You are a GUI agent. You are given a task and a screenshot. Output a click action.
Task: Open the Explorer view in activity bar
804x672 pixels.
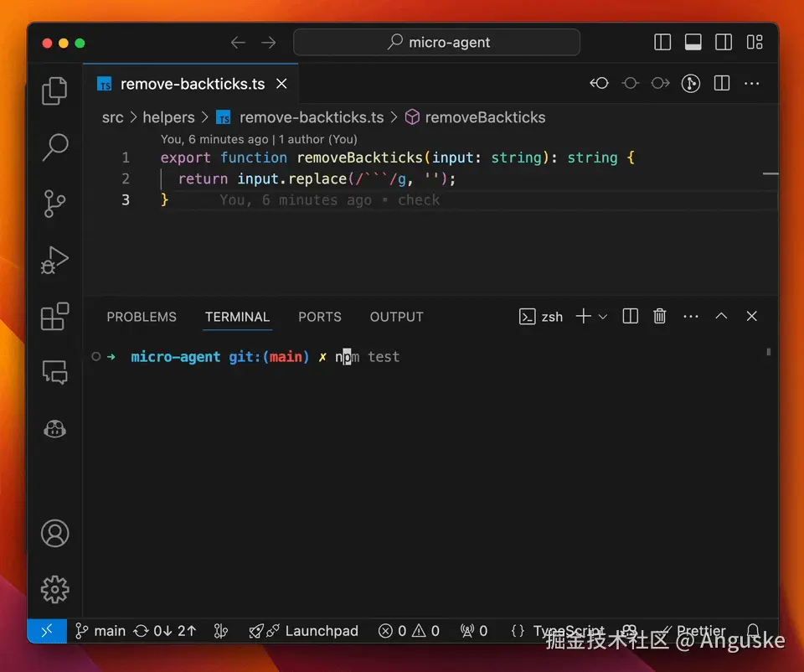coord(54,90)
